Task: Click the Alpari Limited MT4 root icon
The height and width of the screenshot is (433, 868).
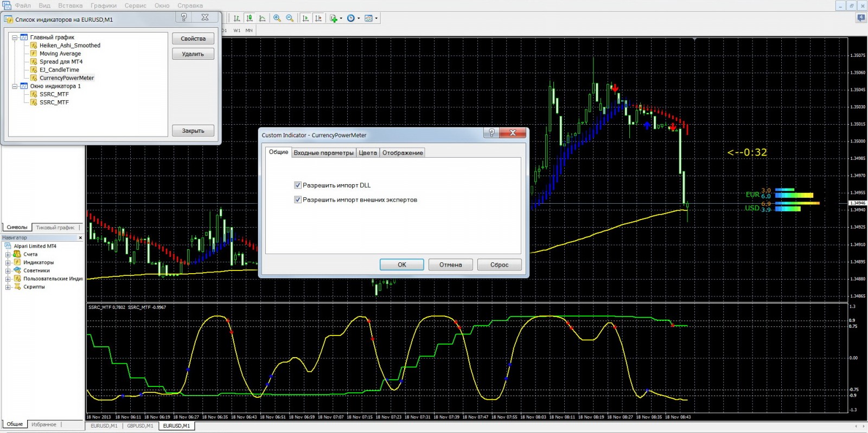Action: pyautogui.click(x=8, y=246)
